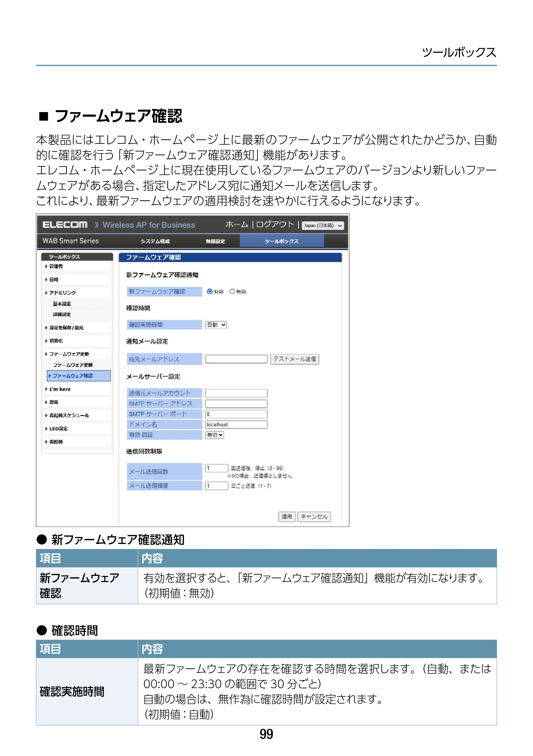
Task: Open LED設定 in the sidebar
Action: coord(59,429)
